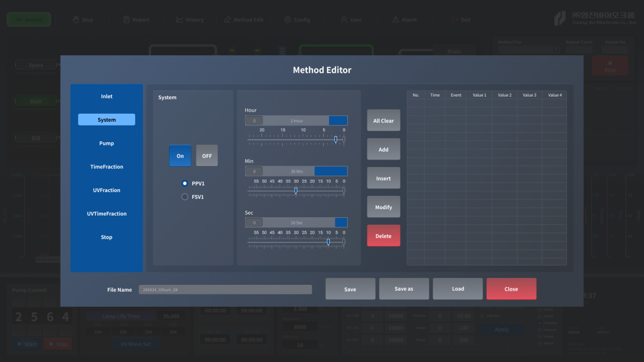
Task: Choose the FSV1 radio option
Action: 185,197
